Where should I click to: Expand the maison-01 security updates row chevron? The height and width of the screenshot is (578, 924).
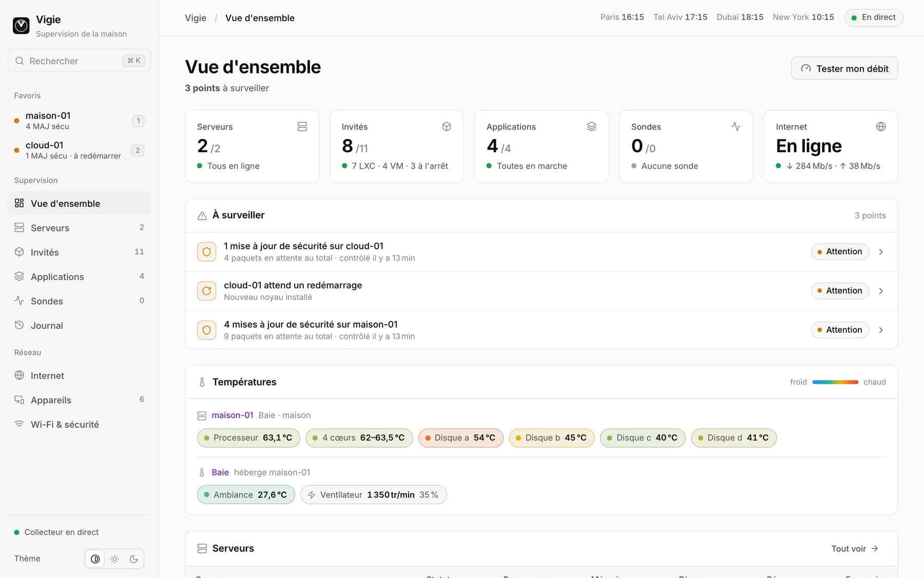point(881,330)
